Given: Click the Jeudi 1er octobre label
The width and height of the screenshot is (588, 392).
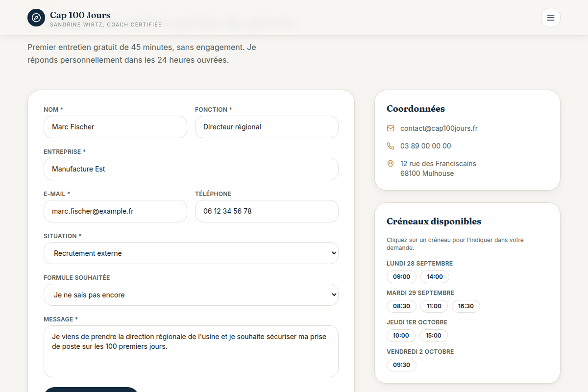Looking at the screenshot, I should 417,322.
